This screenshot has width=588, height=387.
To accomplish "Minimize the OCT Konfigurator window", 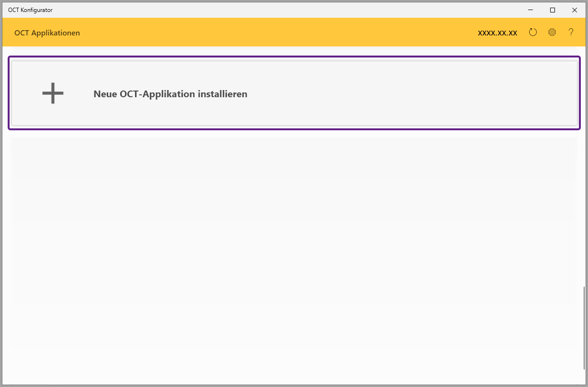I will 531,10.
